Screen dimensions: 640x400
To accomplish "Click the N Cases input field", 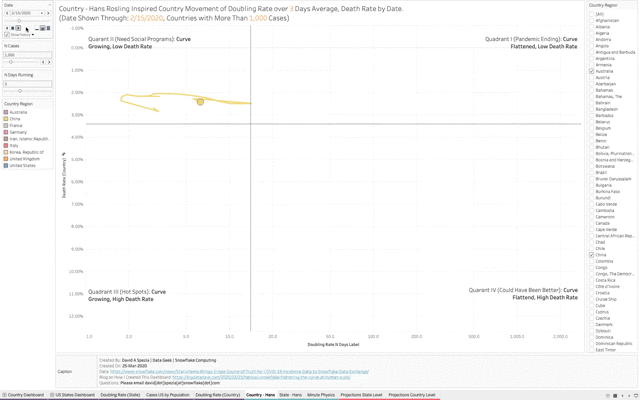I will click(26, 54).
